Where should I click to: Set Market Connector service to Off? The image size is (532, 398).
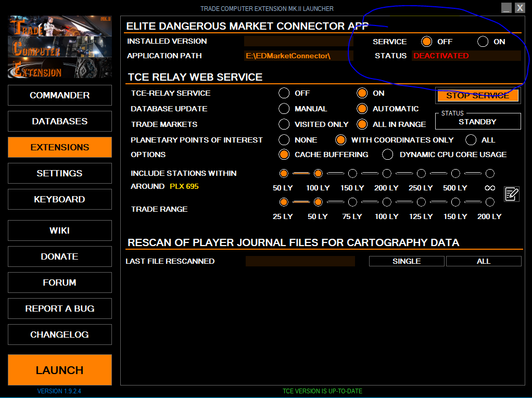pos(426,42)
